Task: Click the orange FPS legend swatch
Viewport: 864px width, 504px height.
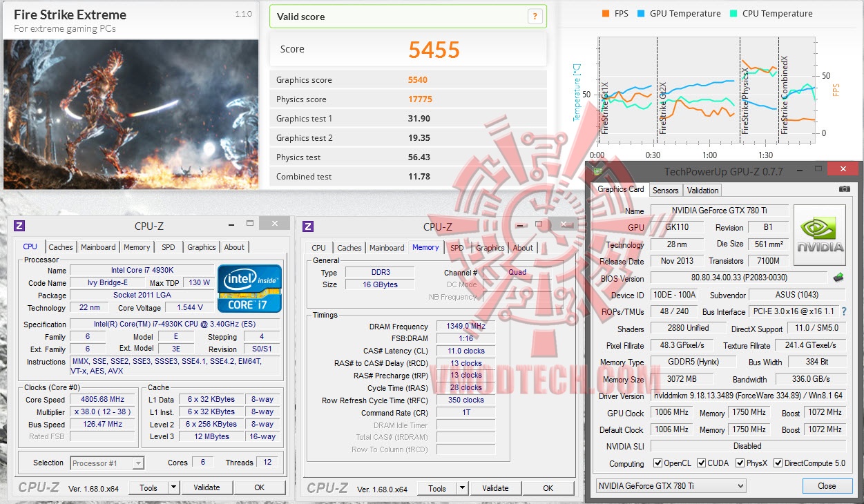Action: tap(606, 13)
